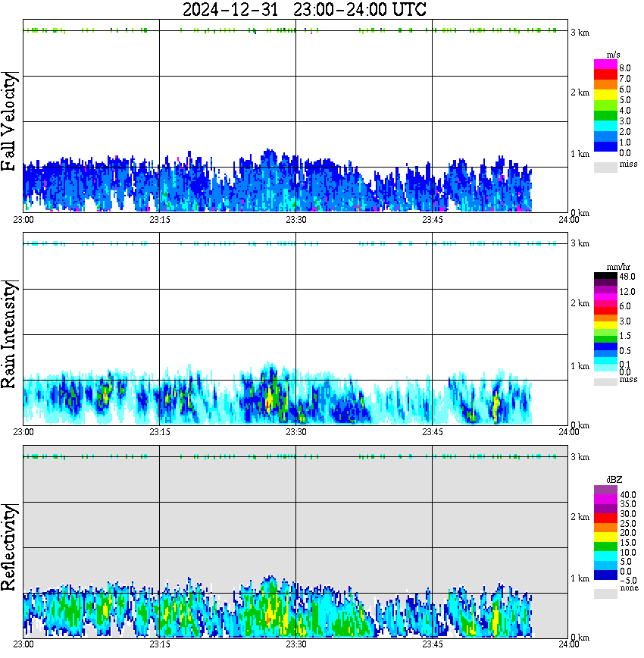Click 23:45 tick under Fall Velocity plot

(x=432, y=220)
